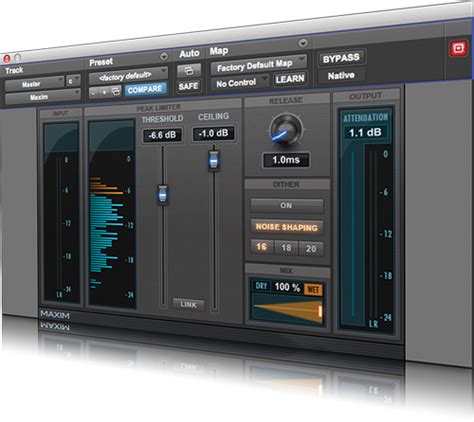Toggle the Dither ON button
The height and width of the screenshot is (422, 474).
pyautogui.click(x=286, y=205)
